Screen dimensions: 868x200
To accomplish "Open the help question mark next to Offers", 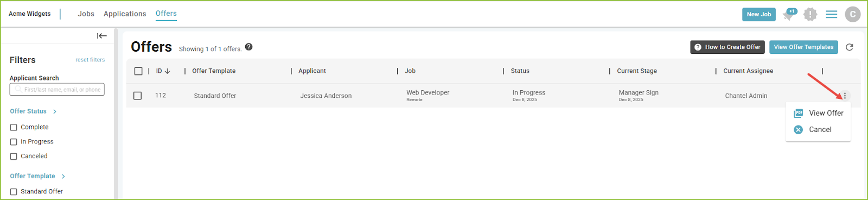I will [x=248, y=47].
